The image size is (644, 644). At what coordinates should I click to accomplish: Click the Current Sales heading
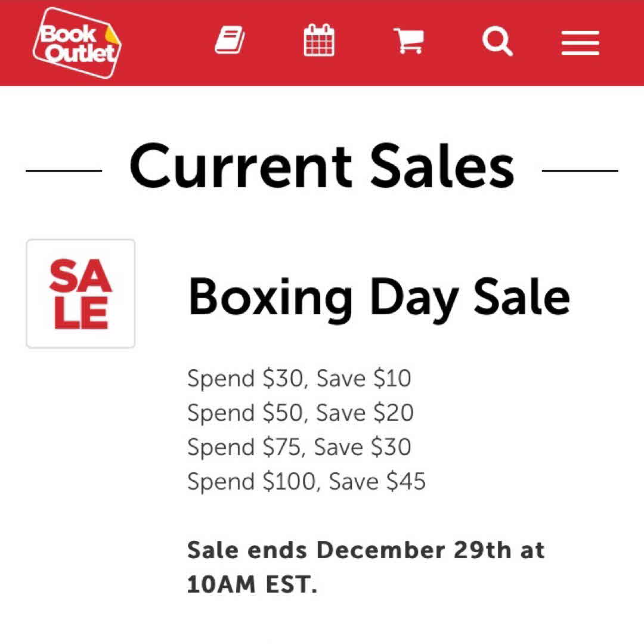click(321, 167)
